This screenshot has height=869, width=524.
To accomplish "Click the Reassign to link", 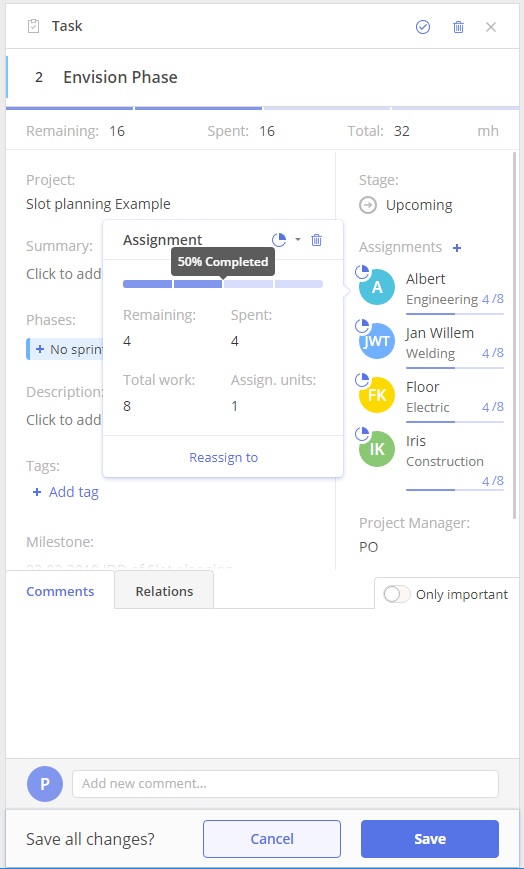I will (223, 457).
